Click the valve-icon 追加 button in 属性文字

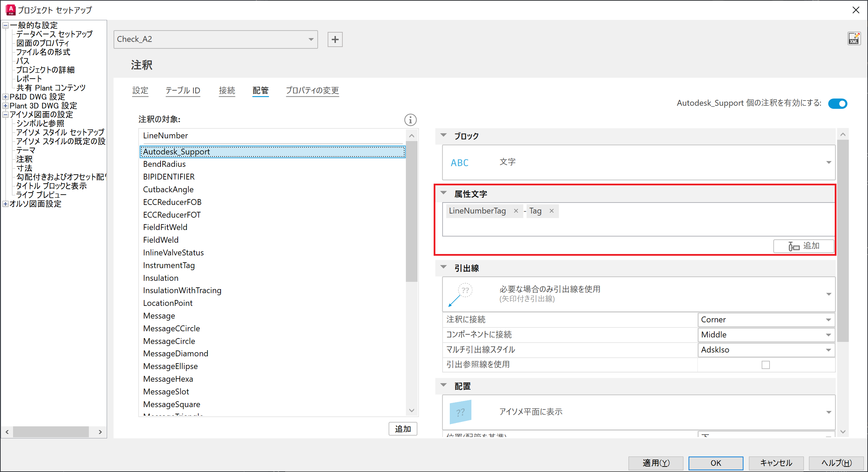804,246
